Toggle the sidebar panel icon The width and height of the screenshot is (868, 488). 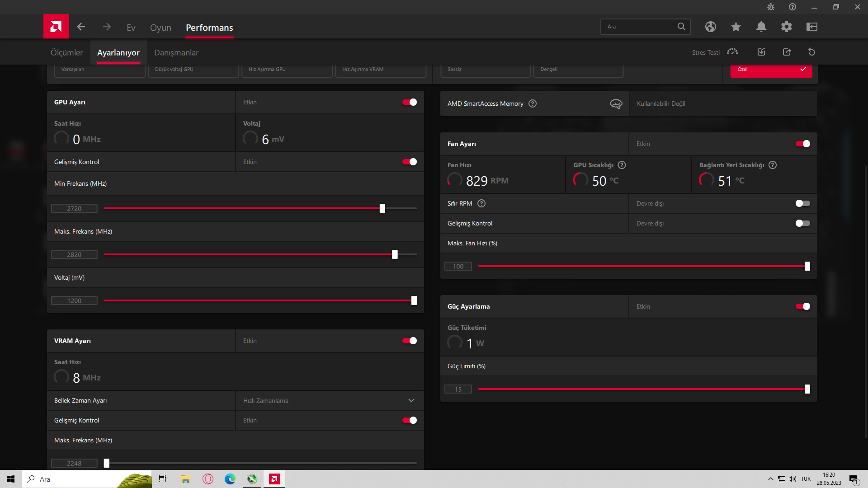(812, 27)
